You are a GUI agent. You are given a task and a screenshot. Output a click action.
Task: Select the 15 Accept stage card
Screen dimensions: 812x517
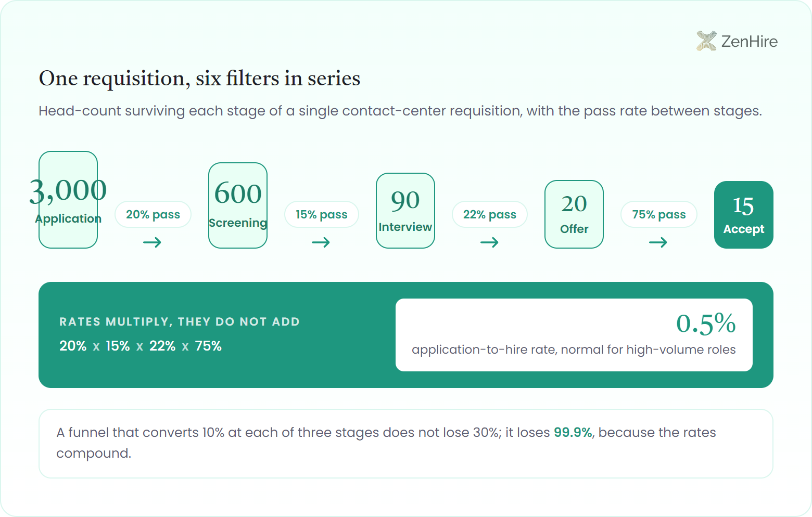[744, 215]
